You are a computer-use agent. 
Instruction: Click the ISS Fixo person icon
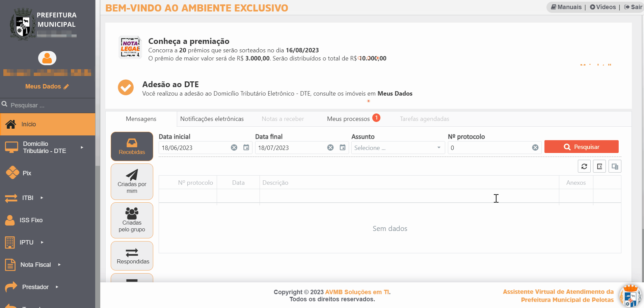[x=10, y=220]
